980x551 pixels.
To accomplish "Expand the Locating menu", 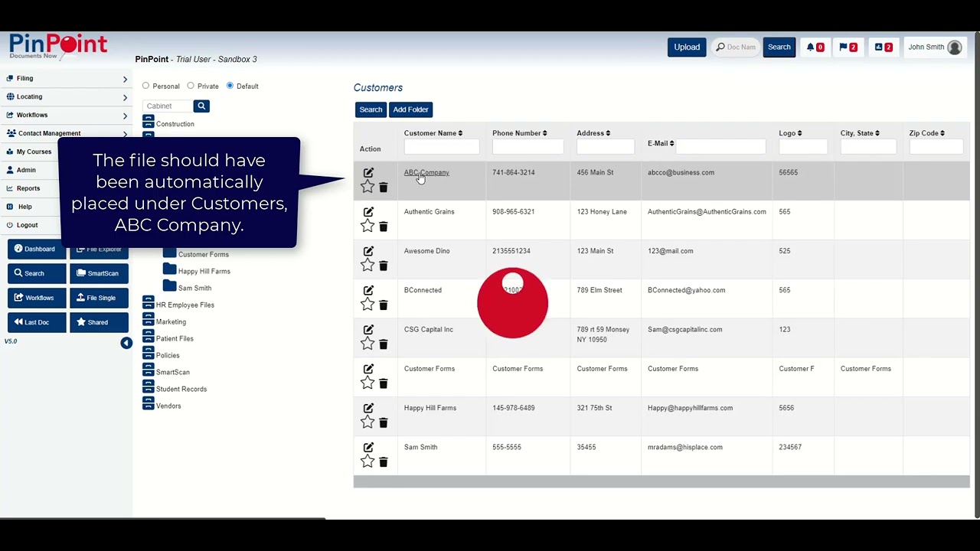I will tap(67, 96).
